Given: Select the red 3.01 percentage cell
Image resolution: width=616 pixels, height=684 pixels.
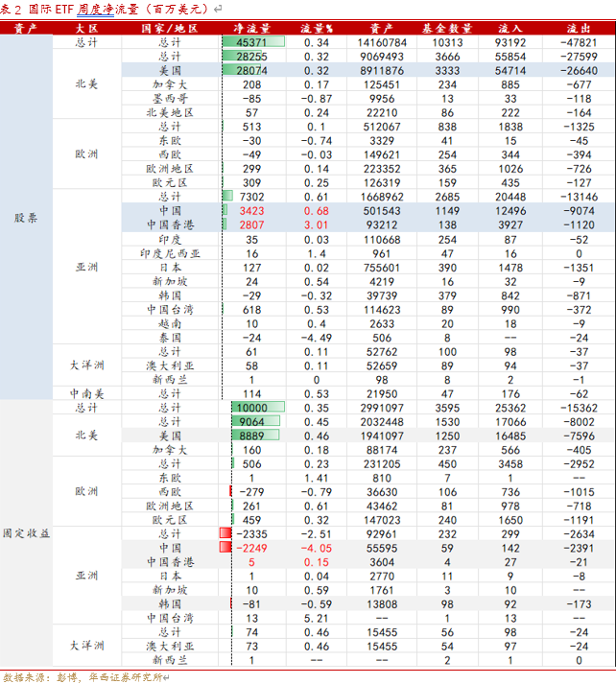Looking at the screenshot, I should [x=316, y=224].
